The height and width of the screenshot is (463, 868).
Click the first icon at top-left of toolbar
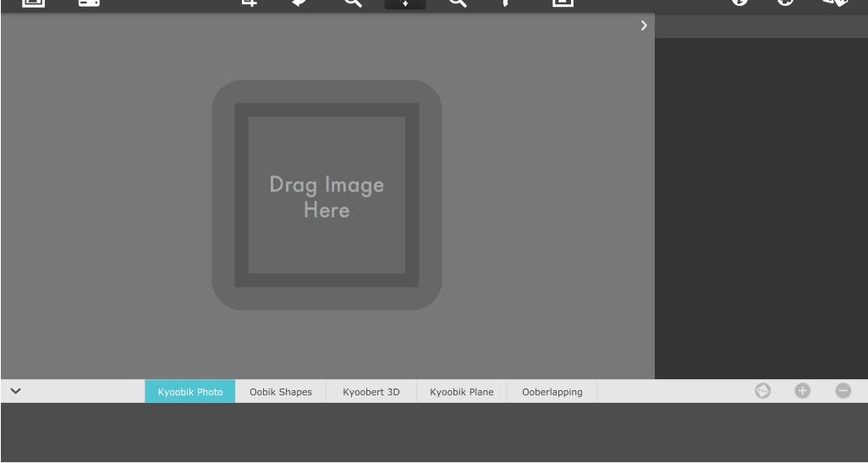point(33,3)
